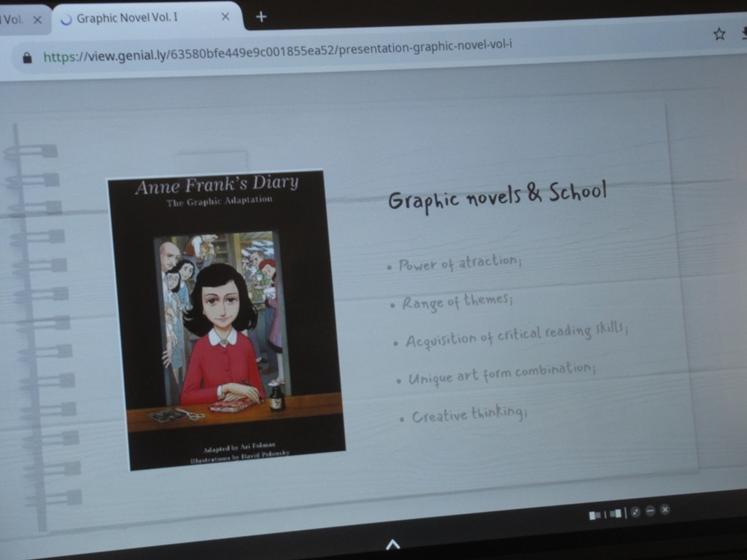
Task: Click the heading Graphic novels & School
Action: [498, 195]
